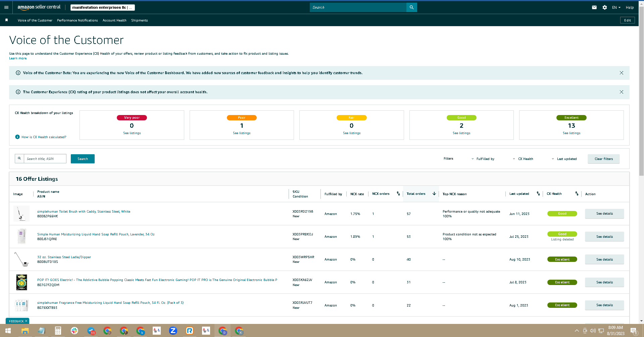Viewport: 644px width, 337px height.
Task: Expand the Last updated filter dropdown
Action: click(x=564, y=159)
